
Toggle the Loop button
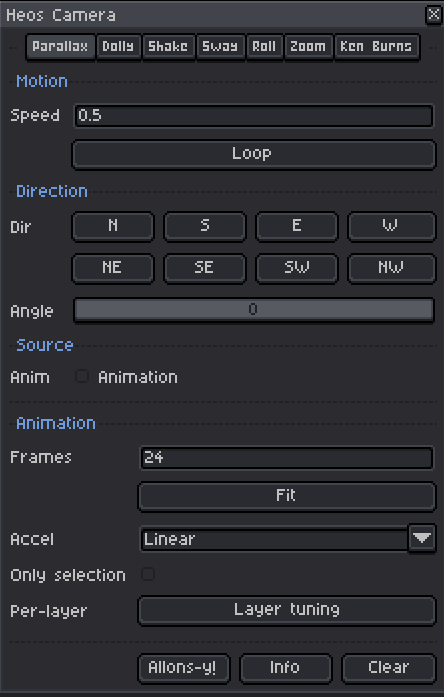(x=253, y=154)
